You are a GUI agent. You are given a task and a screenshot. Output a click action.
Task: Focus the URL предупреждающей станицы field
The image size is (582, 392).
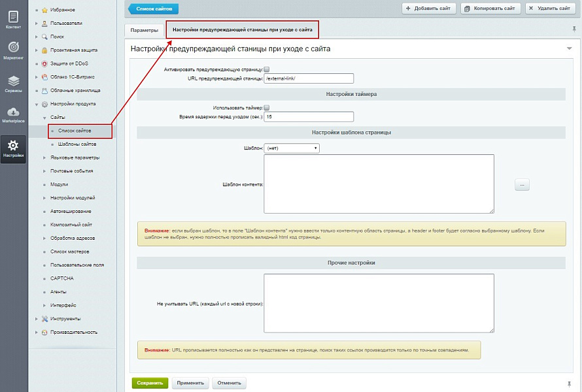click(x=309, y=78)
